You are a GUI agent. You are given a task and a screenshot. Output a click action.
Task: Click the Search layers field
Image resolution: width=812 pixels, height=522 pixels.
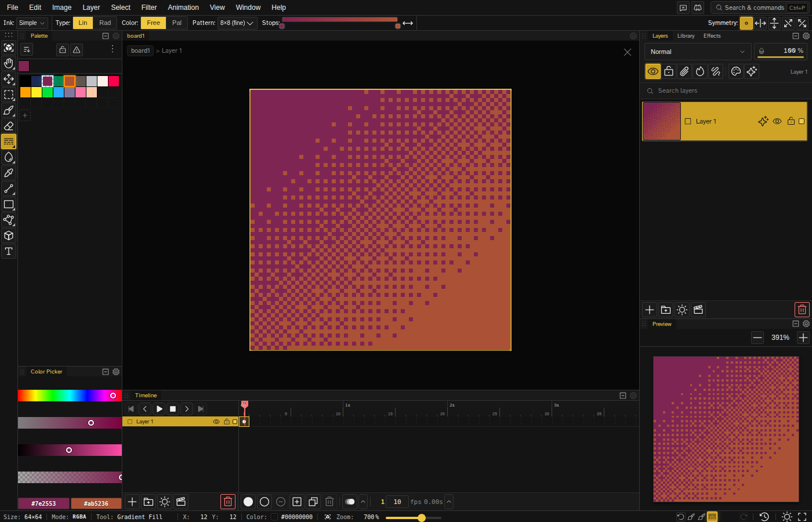[x=725, y=91]
